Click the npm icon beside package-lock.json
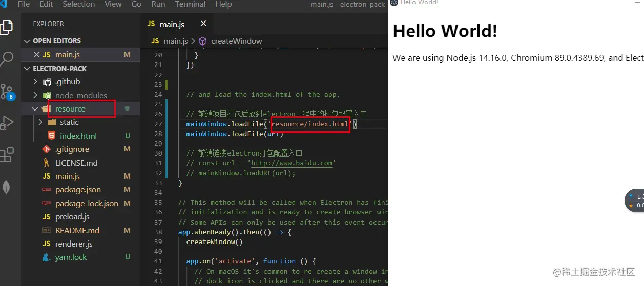Viewport: 644px width, 286px height. point(47,203)
